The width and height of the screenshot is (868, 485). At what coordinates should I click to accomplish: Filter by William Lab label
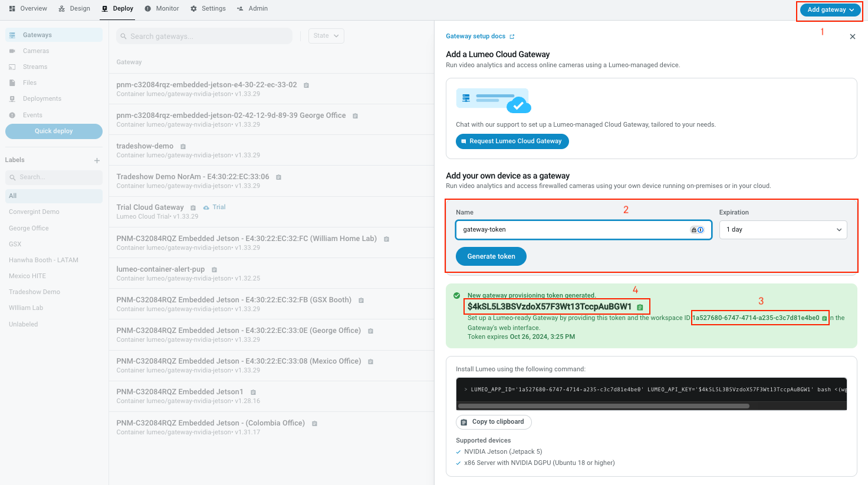pyautogui.click(x=26, y=308)
